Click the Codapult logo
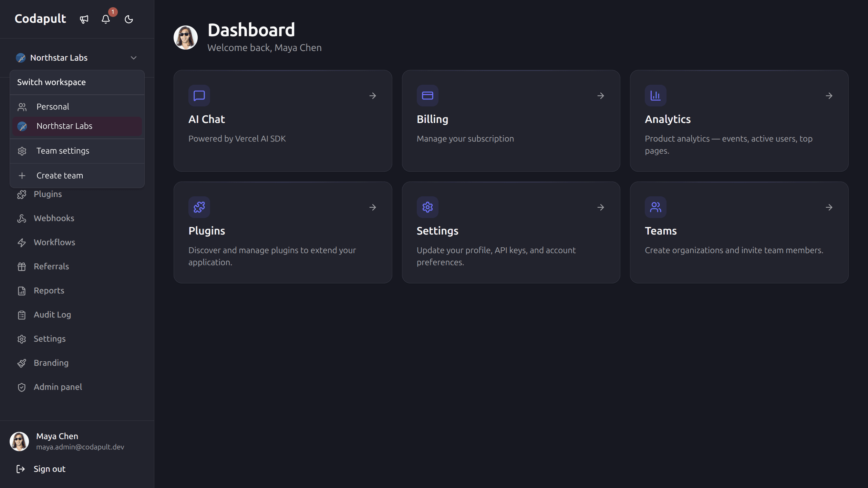The image size is (868, 488). (x=40, y=19)
